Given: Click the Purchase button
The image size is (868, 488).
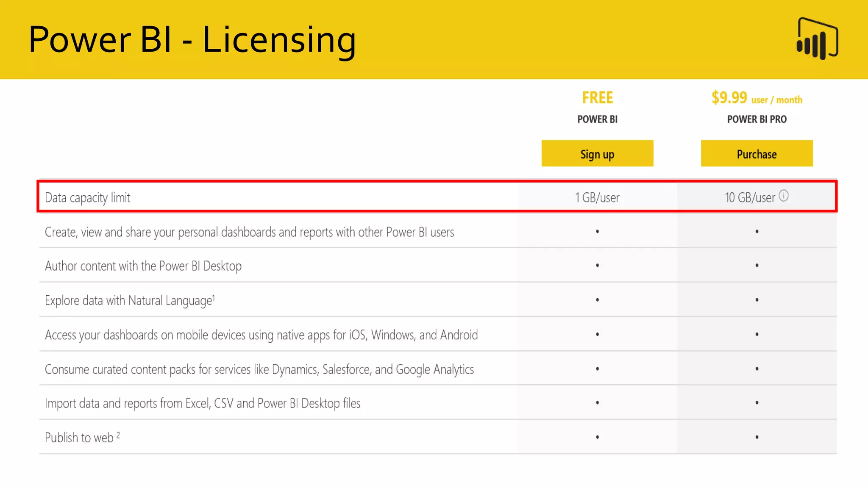Looking at the screenshot, I should click(757, 153).
